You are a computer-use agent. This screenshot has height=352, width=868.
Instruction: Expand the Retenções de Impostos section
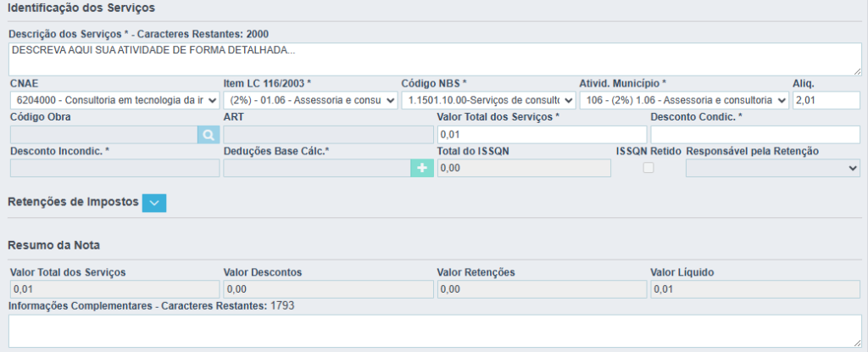pyautogui.click(x=154, y=202)
